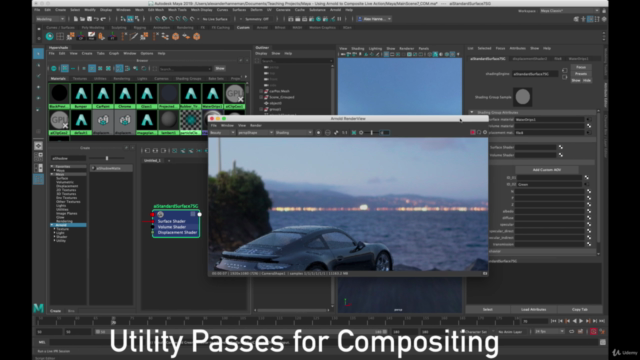The image size is (640, 360).
Task: Open the Arnold menu in main menu bar
Action: click(x=336, y=10)
